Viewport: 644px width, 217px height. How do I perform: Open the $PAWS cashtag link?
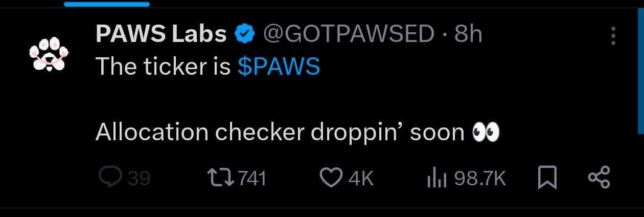point(279,67)
